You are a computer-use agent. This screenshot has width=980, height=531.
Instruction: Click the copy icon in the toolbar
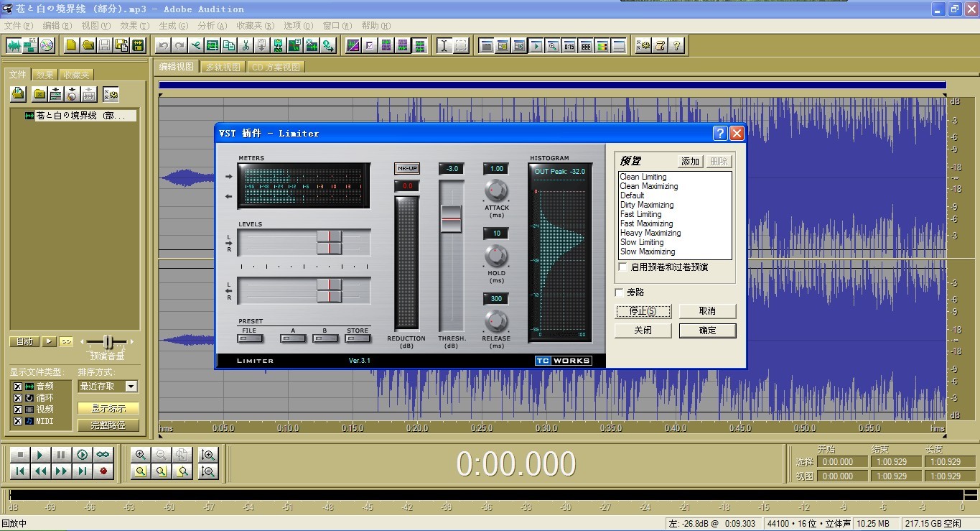tap(229, 45)
